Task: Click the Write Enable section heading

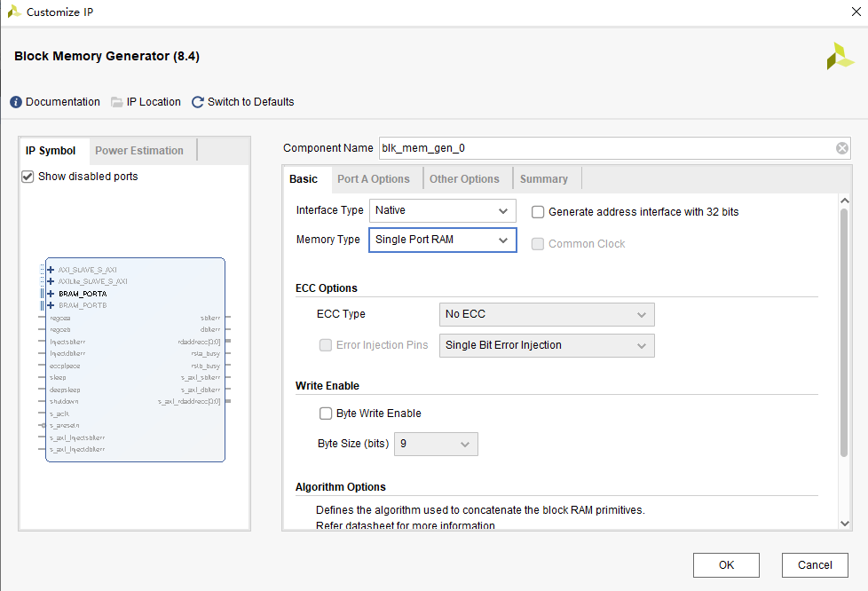Action: [327, 386]
